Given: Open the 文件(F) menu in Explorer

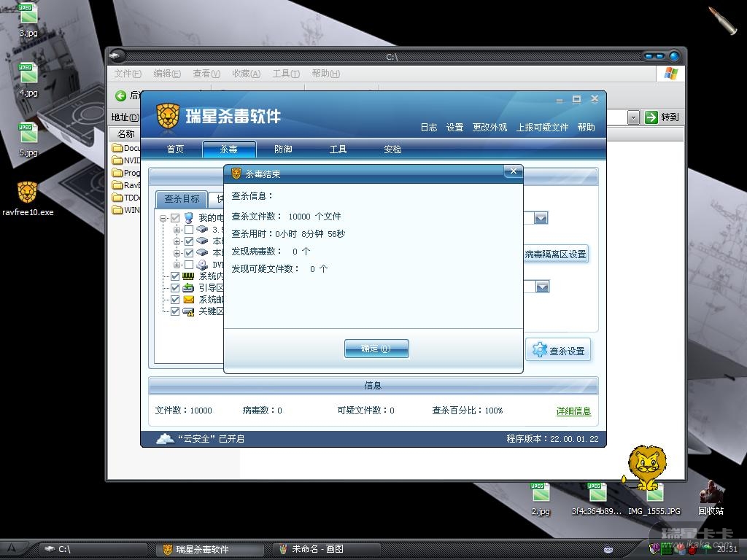Looking at the screenshot, I should (x=128, y=74).
